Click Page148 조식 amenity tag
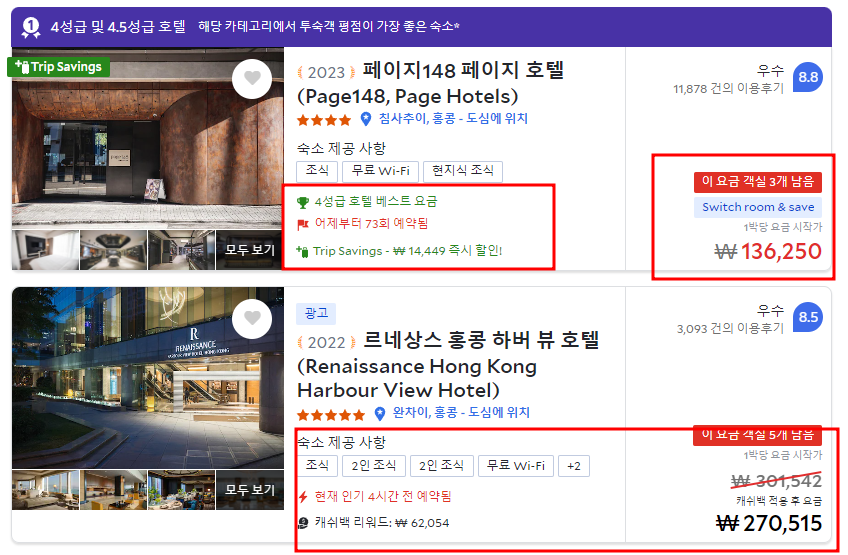 (317, 171)
